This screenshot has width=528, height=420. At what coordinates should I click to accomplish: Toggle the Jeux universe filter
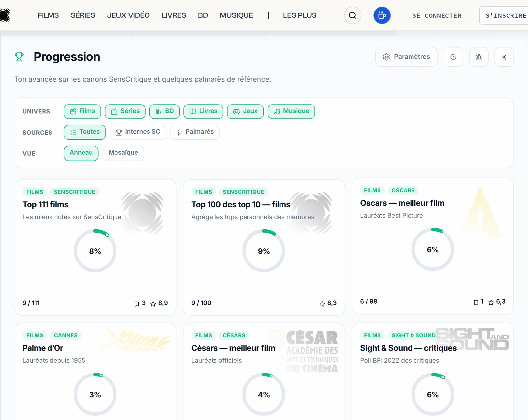(x=245, y=111)
